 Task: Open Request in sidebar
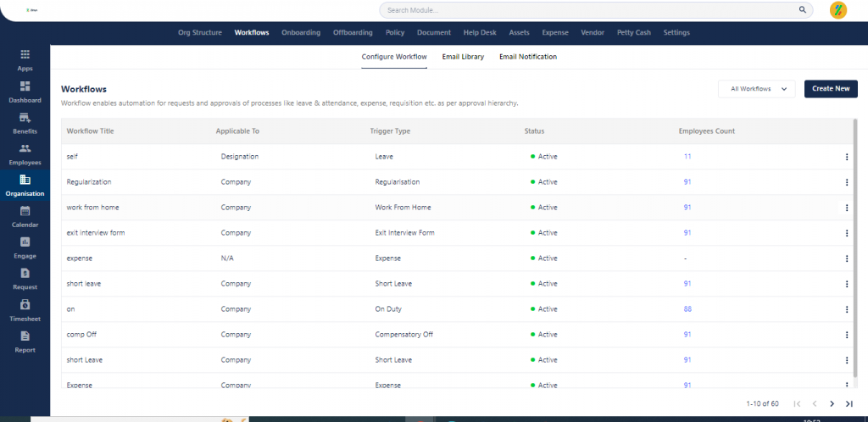click(x=25, y=280)
